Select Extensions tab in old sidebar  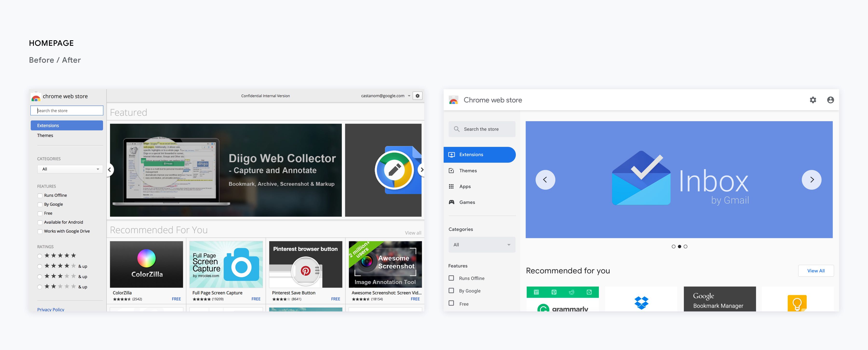pos(67,125)
